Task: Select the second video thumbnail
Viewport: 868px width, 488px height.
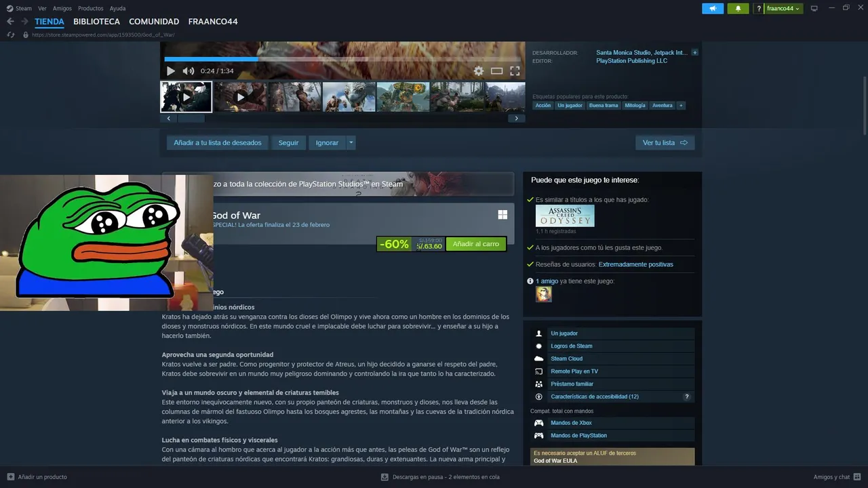Action: coord(240,97)
